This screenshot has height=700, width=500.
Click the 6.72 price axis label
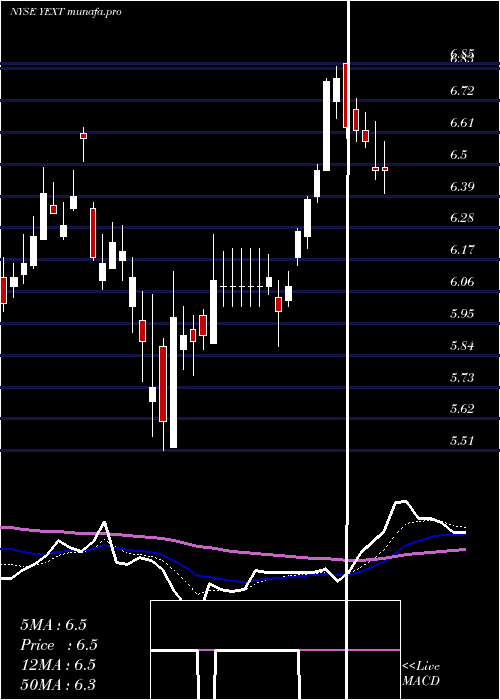tap(462, 92)
